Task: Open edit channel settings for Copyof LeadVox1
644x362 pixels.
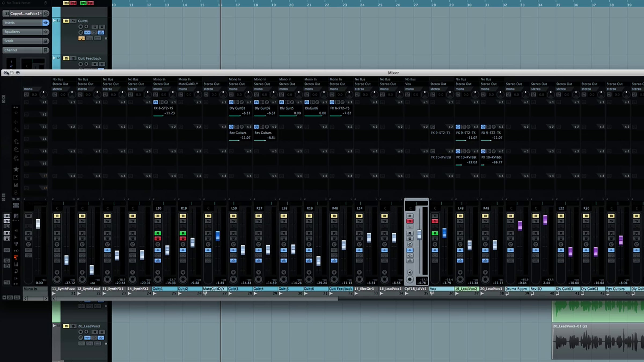Action: pyautogui.click(x=46, y=13)
